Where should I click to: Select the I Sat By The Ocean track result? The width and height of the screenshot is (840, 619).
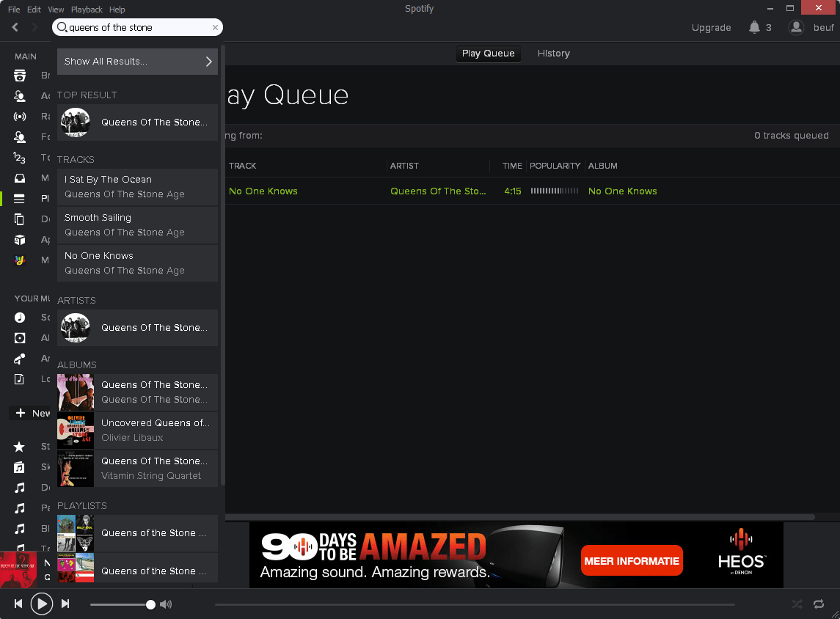coord(138,187)
